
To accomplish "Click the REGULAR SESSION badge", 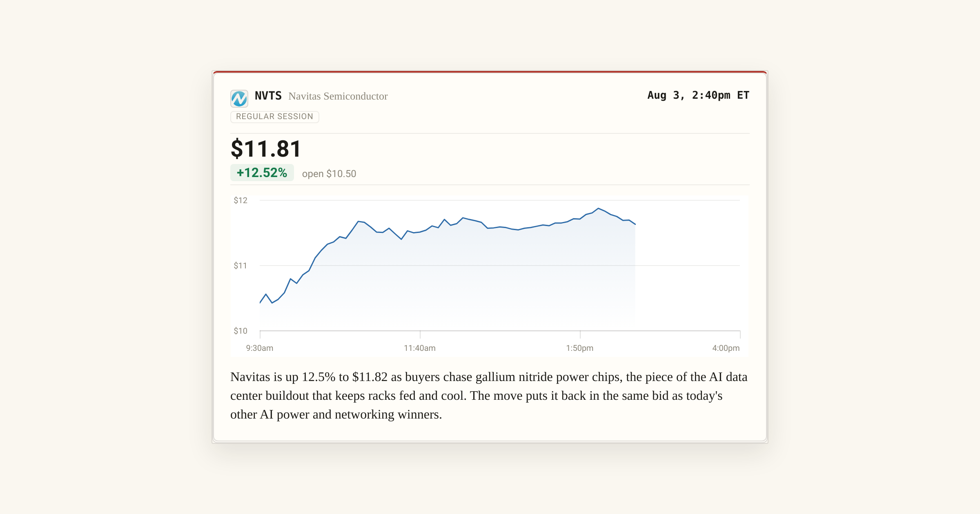I will (x=275, y=117).
